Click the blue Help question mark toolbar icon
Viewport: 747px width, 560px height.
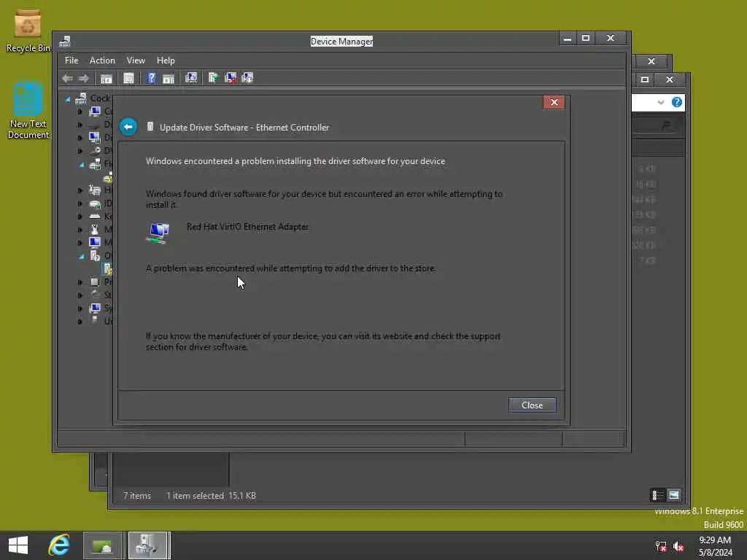pos(151,78)
